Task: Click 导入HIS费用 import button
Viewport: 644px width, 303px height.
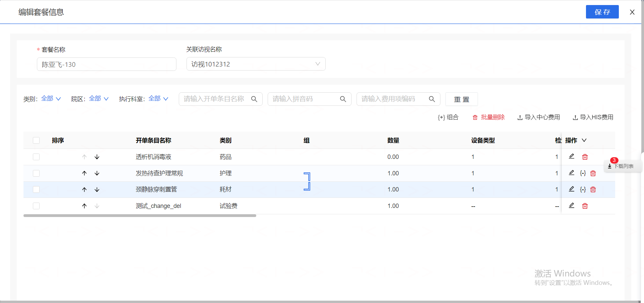Action: 593,117
